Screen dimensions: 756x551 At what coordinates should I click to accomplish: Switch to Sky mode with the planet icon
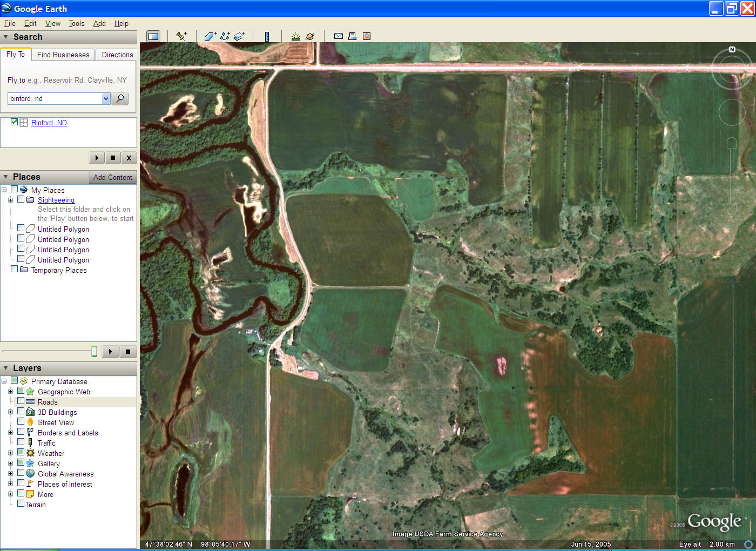pyautogui.click(x=310, y=36)
